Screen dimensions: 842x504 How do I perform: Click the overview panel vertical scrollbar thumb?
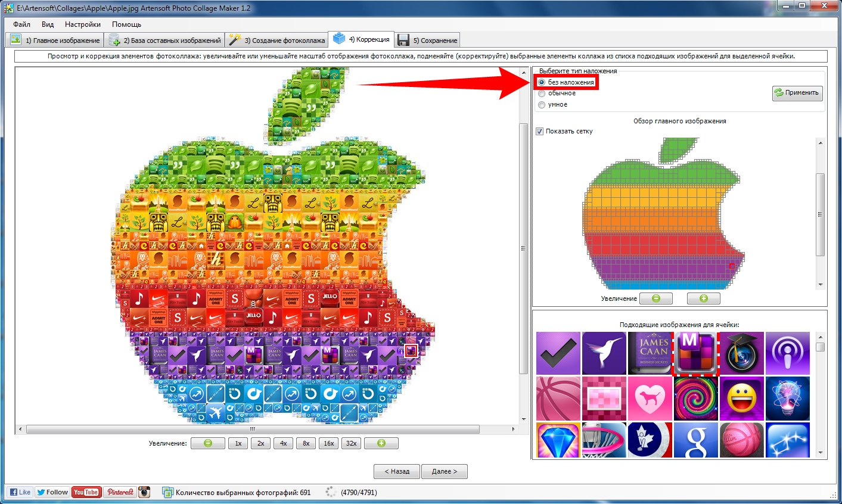821,214
